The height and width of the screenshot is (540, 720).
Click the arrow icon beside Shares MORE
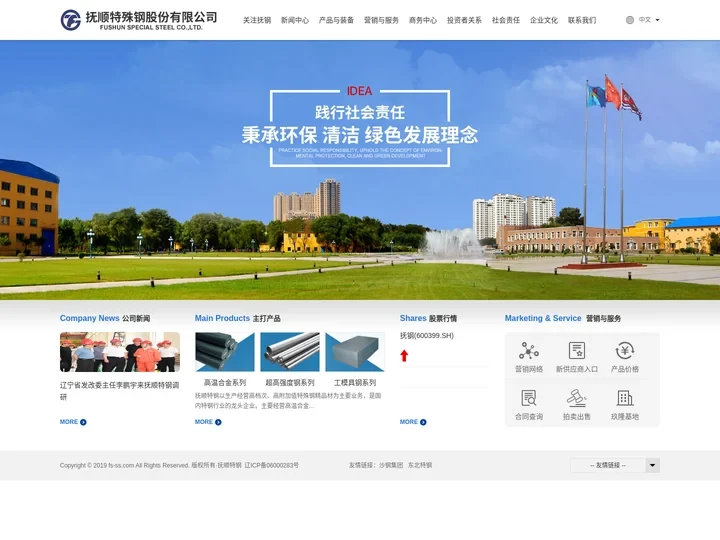(423, 422)
